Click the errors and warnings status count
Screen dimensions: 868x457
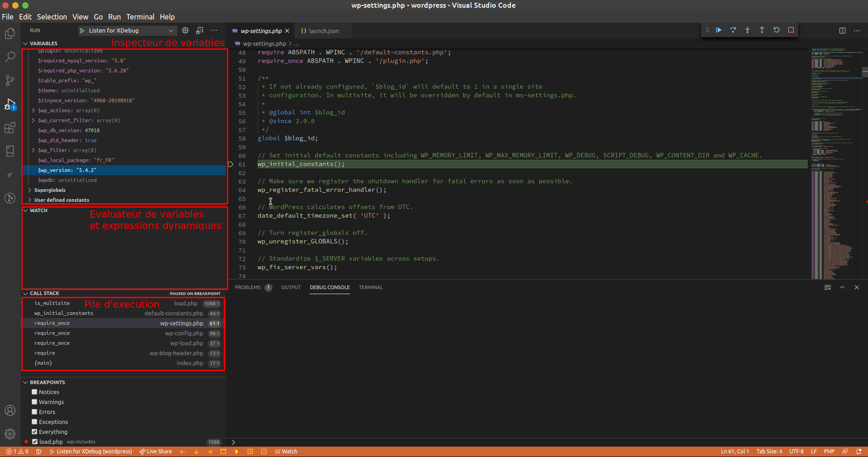(x=17, y=452)
